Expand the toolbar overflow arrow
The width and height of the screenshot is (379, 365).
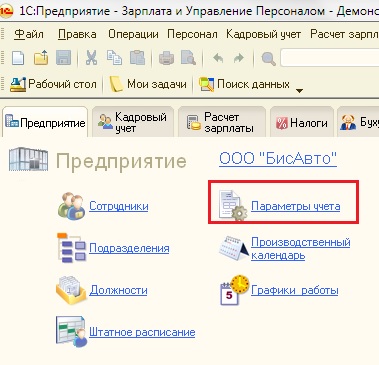(x=299, y=90)
